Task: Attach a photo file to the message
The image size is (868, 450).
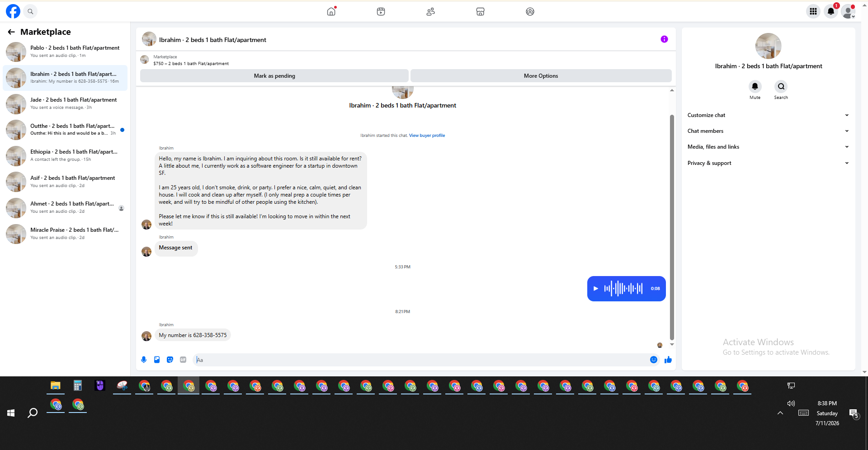Action: [x=157, y=360]
